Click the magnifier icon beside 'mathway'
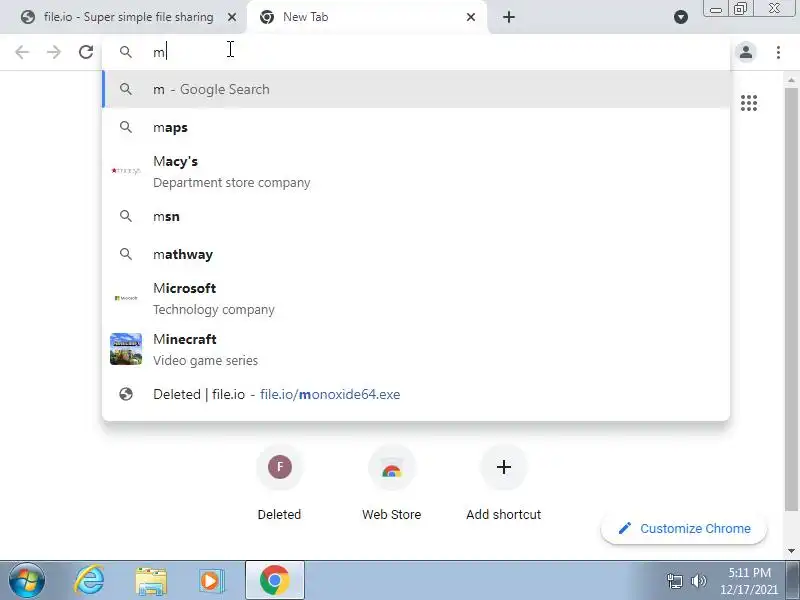This screenshot has height=600, width=800. point(126,254)
